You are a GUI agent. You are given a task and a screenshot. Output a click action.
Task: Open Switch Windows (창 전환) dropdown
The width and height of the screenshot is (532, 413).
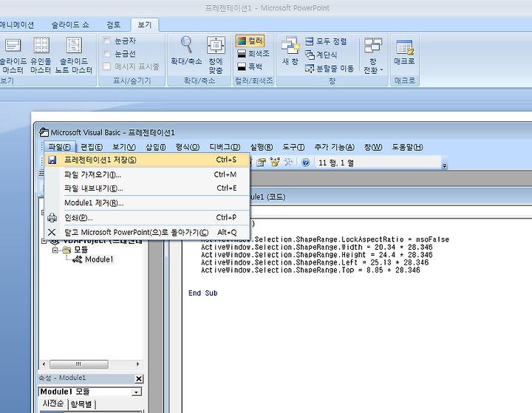pyautogui.click(x=373, y=55)
